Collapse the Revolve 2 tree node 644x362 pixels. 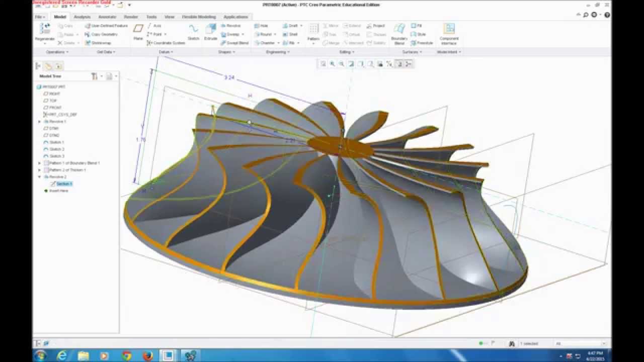tap(39, 177)
